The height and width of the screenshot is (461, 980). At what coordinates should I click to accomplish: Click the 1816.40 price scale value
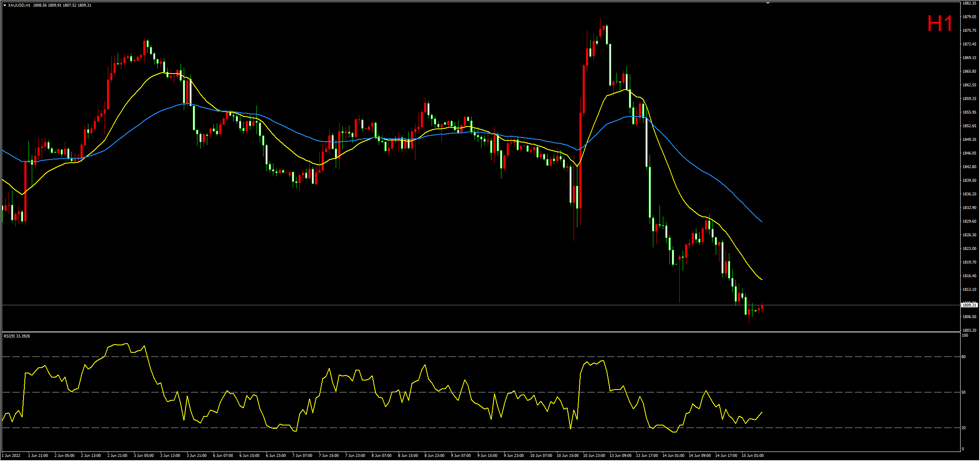[969, 276]
